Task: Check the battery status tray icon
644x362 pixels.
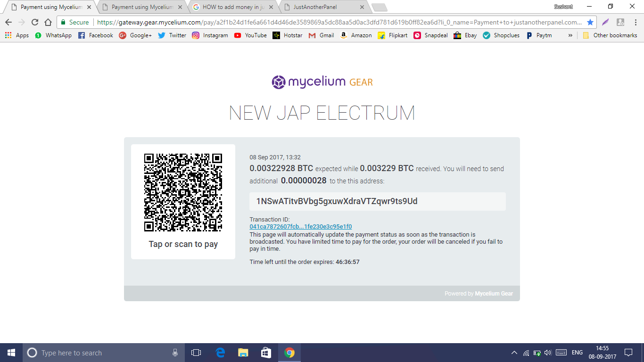Action: [537, 353]
